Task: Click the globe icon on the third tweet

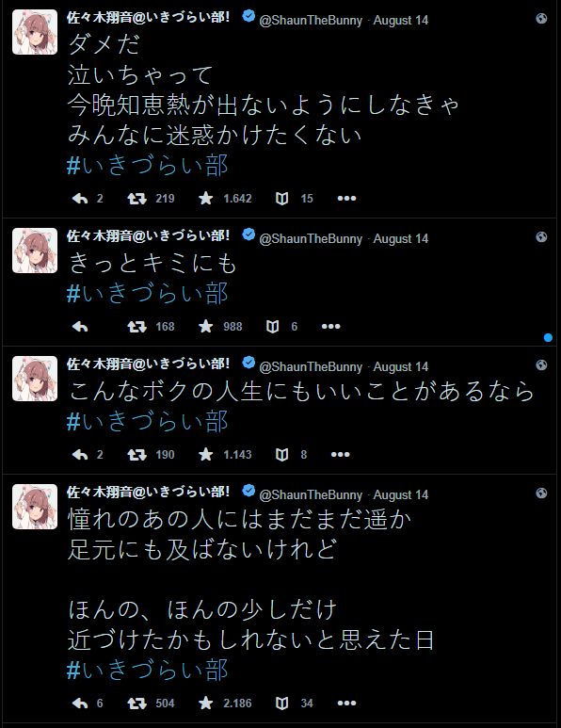Action: click(541, 365)
